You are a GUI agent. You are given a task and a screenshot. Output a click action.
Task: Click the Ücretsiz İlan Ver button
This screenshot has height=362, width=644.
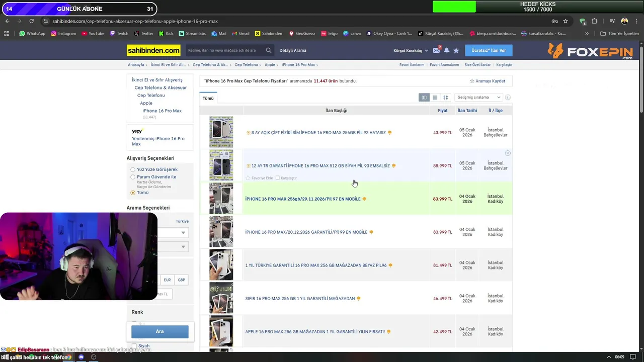tap(489, 50)
